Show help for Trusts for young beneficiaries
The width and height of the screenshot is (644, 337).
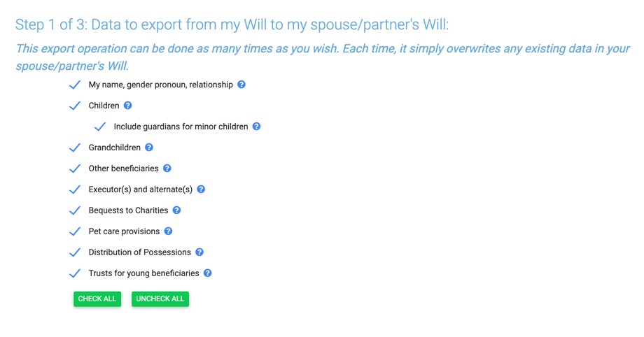(208, 273)
